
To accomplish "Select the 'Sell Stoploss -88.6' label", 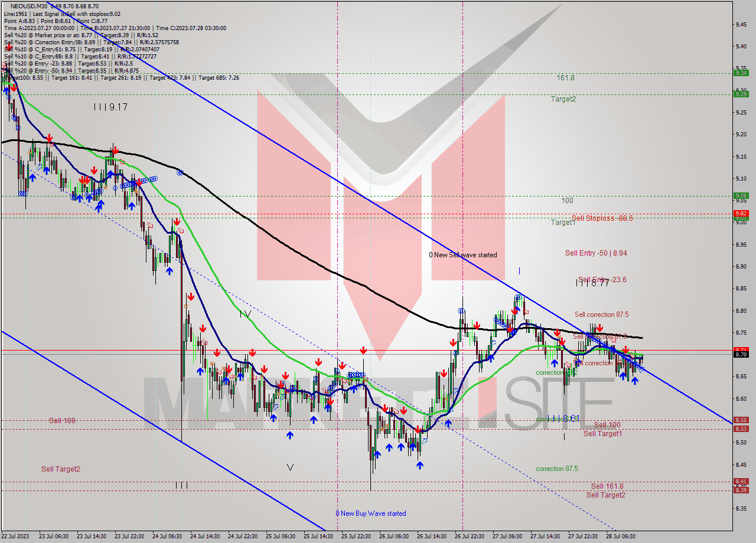I will click(602, 218).
